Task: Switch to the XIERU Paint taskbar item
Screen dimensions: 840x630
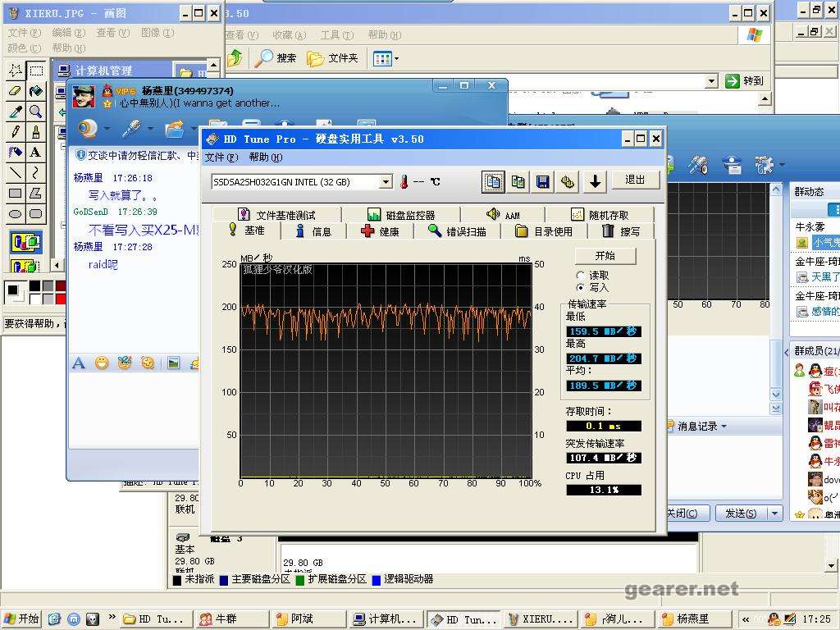Action: point(540,619)
